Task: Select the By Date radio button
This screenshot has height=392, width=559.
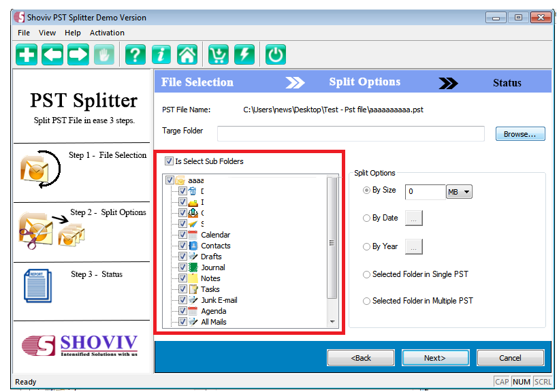Action: [367, 218]
